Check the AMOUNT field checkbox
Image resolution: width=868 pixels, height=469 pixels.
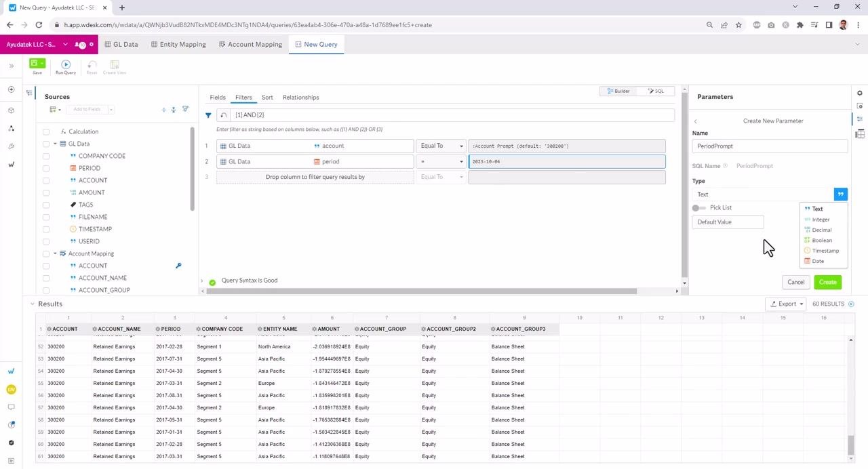click(x=46, y=192)
